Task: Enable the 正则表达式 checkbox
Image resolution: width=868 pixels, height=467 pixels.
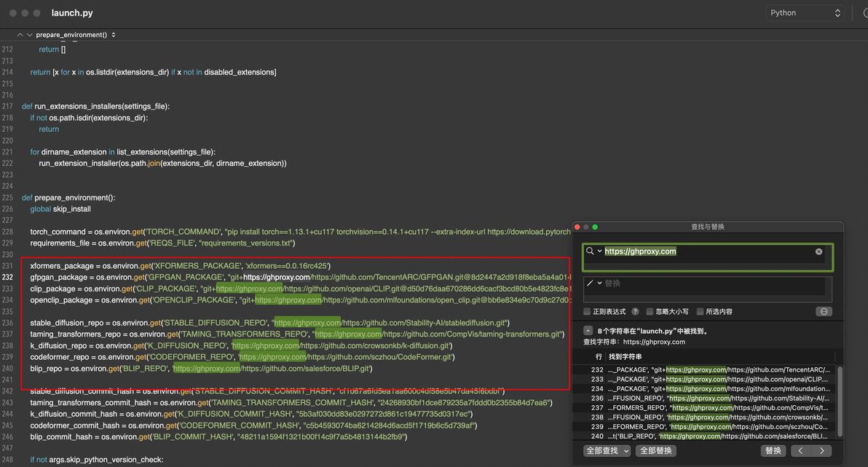Action: click(x=588, y=311)
